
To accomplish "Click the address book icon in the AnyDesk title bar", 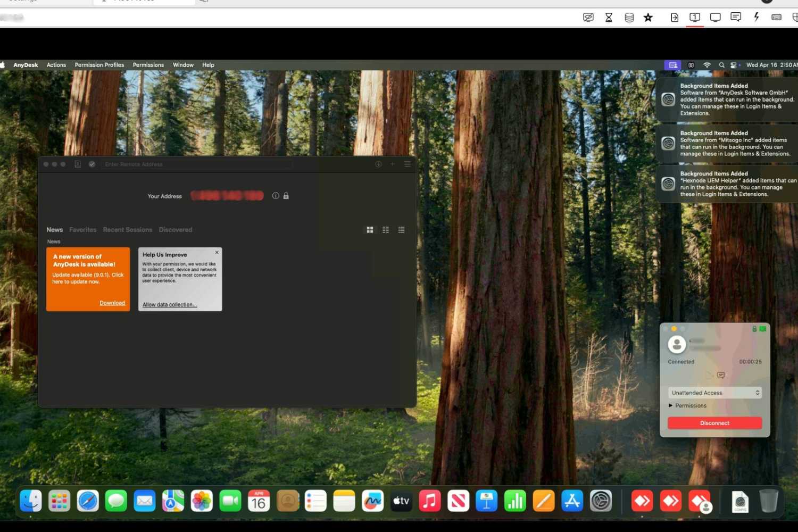I will [x=78, y=164].
